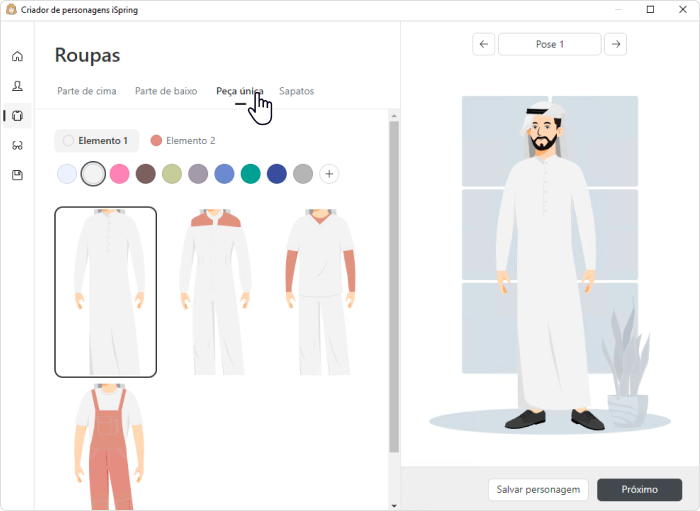Select Elemento 1 color target

[96, 141]
